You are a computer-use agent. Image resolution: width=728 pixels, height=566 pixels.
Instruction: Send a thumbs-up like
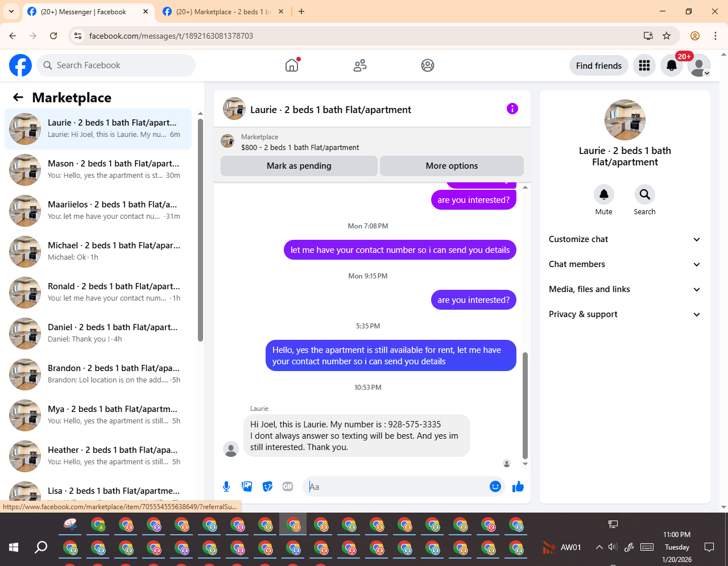pos(518,486)
